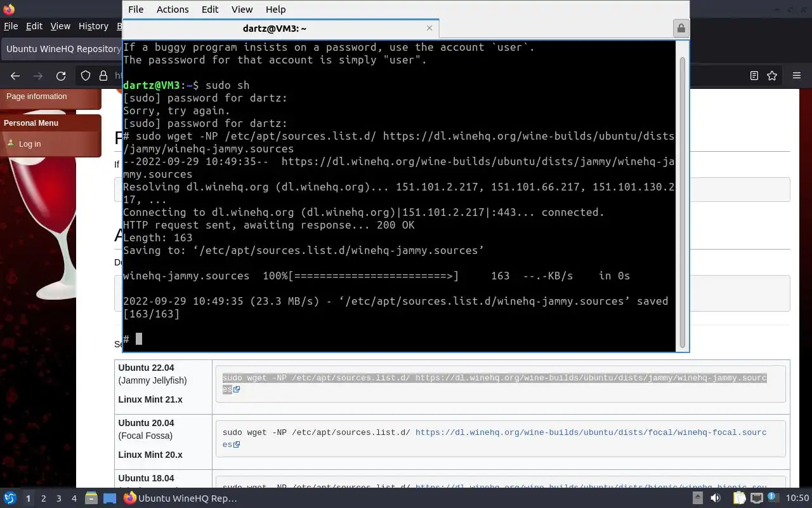Click the removable media tray icon
This screenshot has width=812, height=508.
coord(697,498)
